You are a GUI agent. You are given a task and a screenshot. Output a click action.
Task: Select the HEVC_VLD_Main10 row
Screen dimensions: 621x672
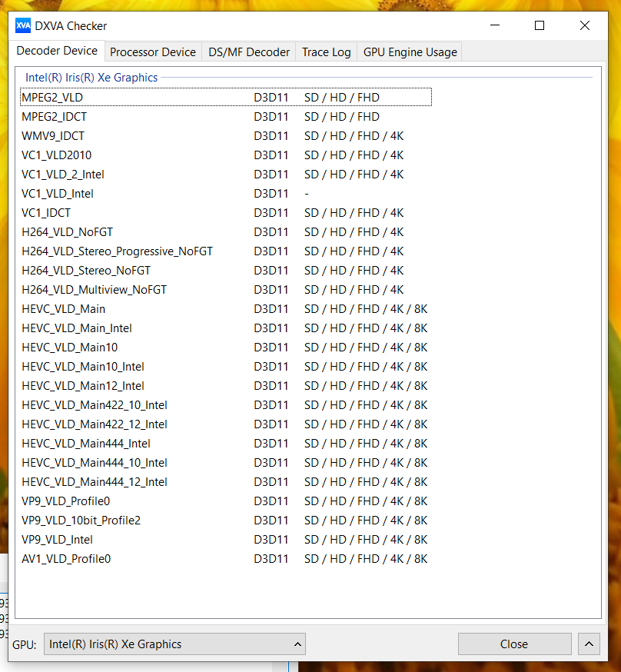pyautogui.click(x=226, y=348)
